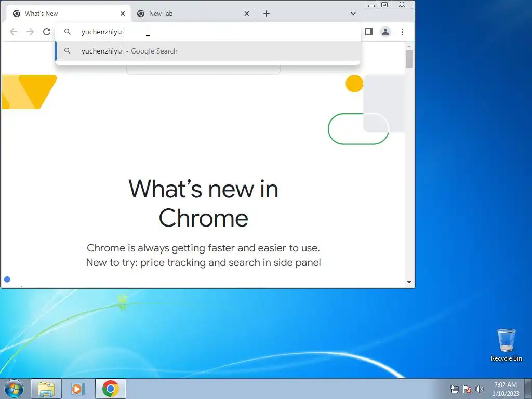Click the page scrollbar thumb
The height and width of the screenshot is (399, 532).
coord(409,59)
